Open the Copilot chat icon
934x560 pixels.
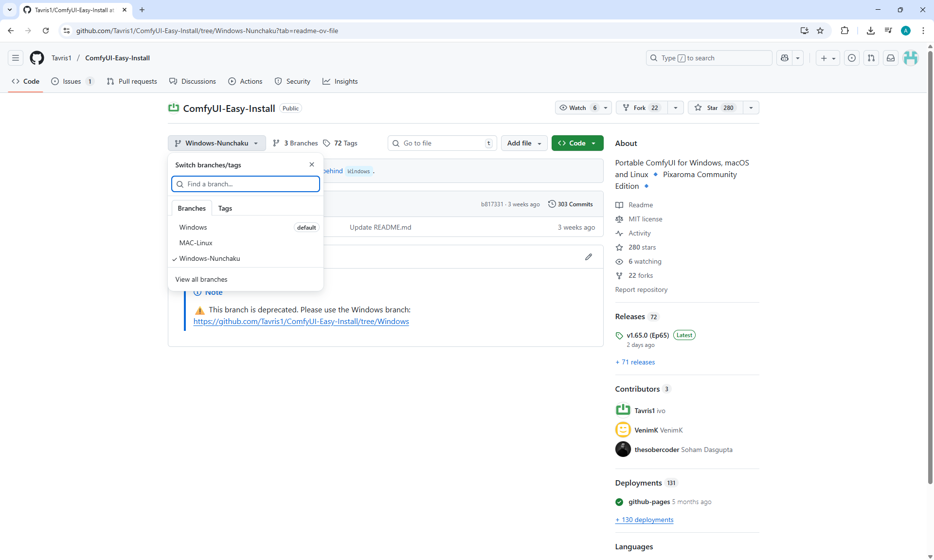click(785, 58)
